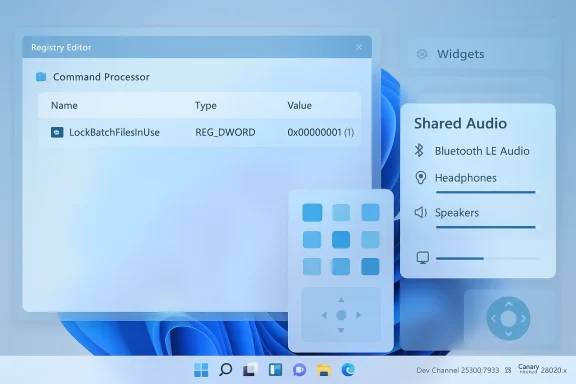The image size is (576, 384).
Task: Click the 0x00000001 (1) value cell
Action: click(x=321, y=132)
